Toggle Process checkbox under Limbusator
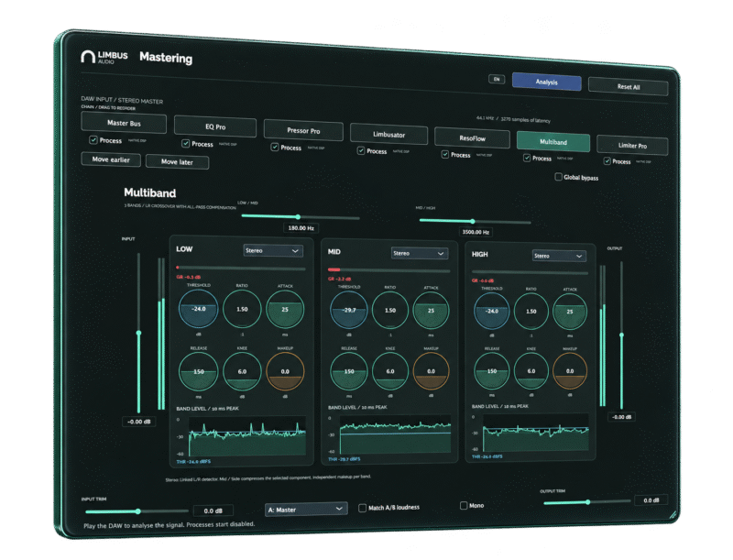This screenshot has width=733, height=560. tap(361, 150)
